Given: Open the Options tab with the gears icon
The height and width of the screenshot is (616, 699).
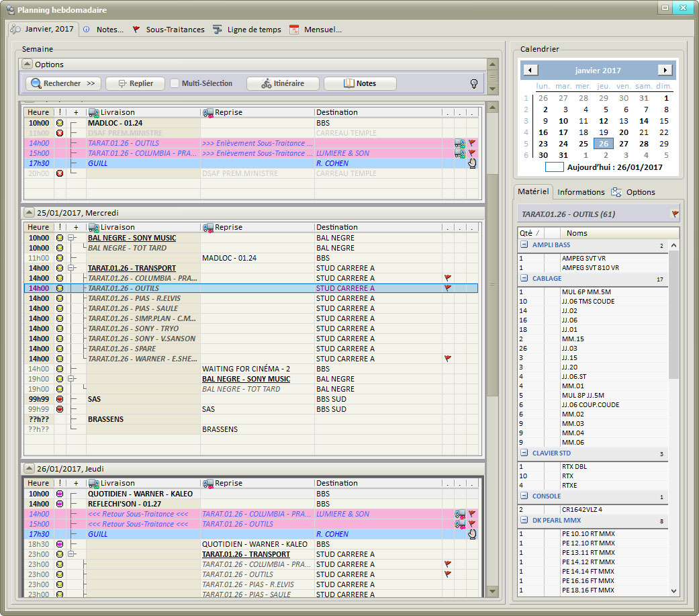Looking at the screenshot, I should (633, 192).
